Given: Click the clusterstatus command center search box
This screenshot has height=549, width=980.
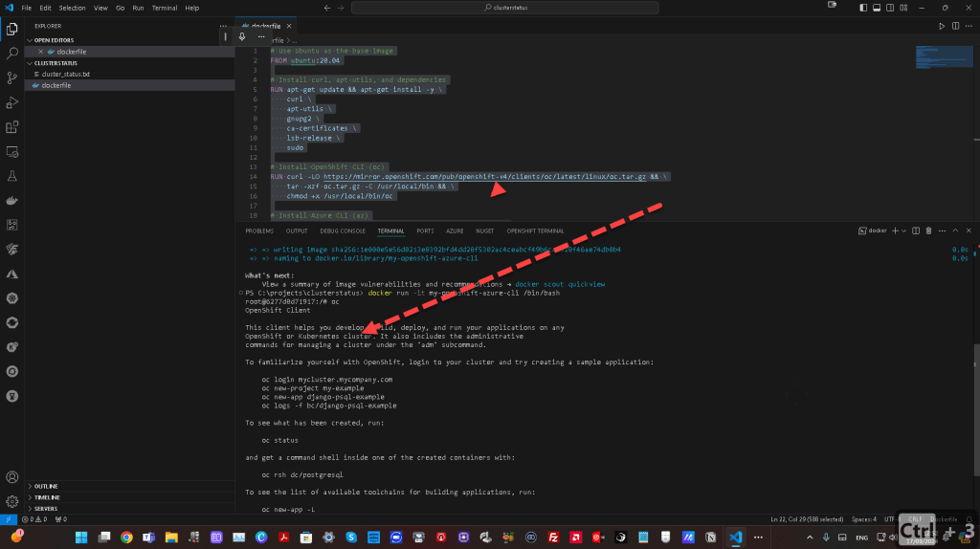Looking at the screenshot, I should coord(505,8).
